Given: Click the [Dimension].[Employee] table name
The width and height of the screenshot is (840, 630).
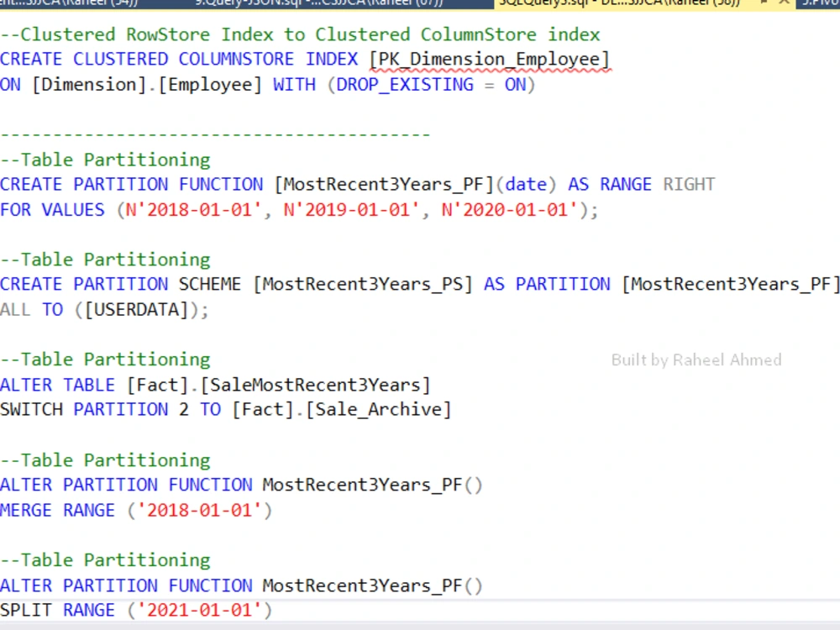Looking at the screenshot, I should pos(147,85).
